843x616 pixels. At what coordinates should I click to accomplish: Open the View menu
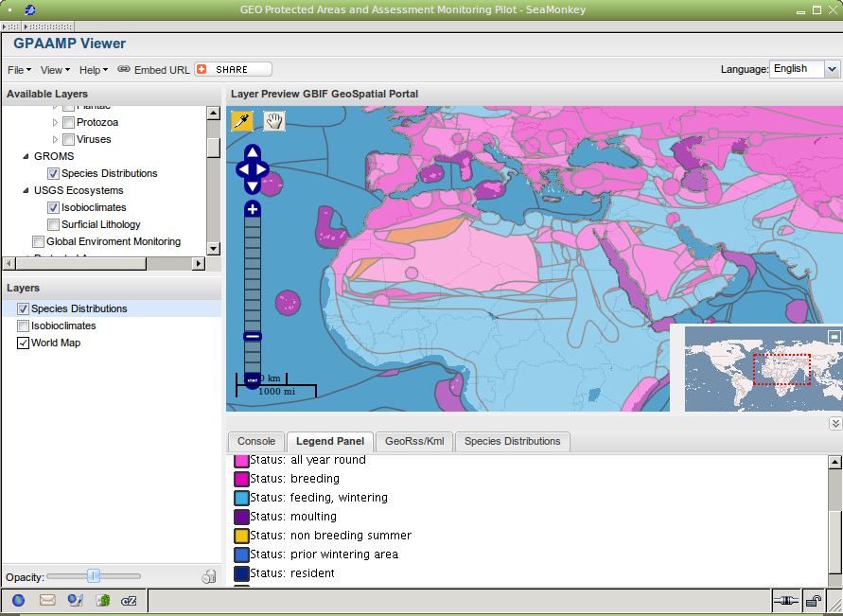(x=56, y=70)
